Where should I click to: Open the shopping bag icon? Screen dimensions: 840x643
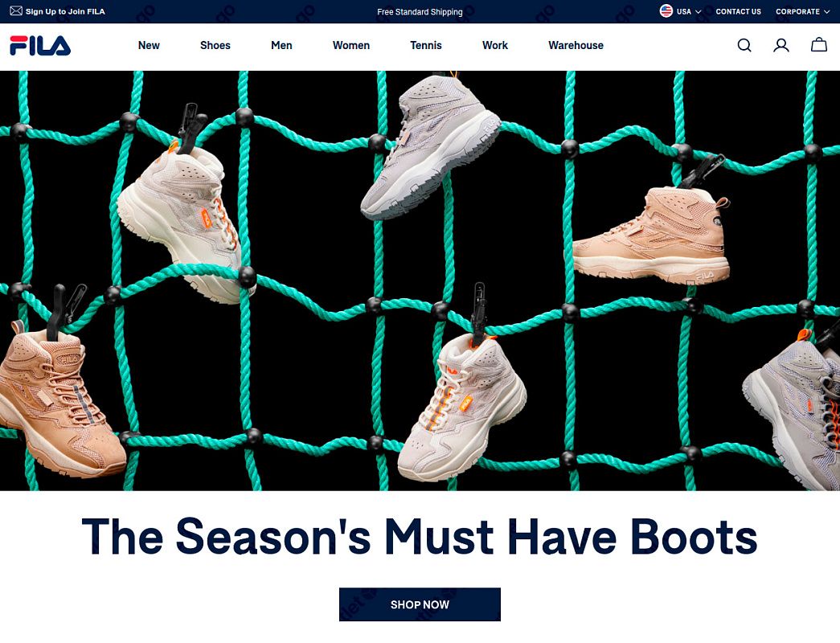(818, 45)
